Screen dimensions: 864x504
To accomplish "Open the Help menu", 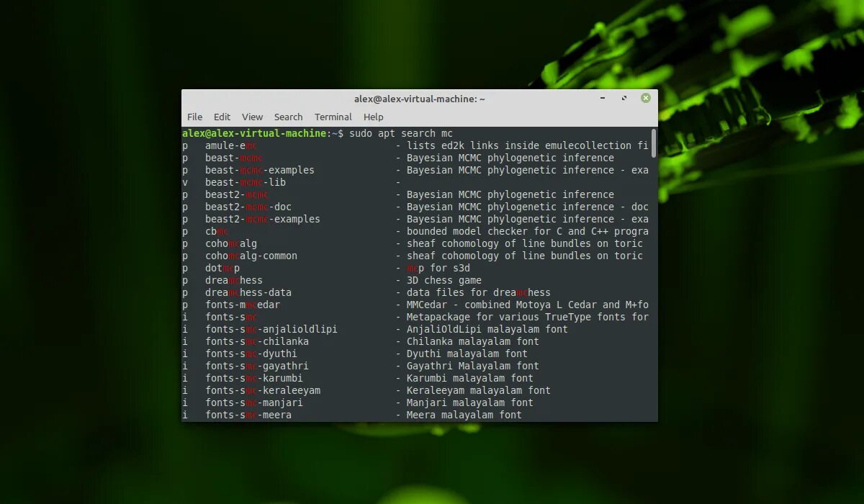I will 374,117.
